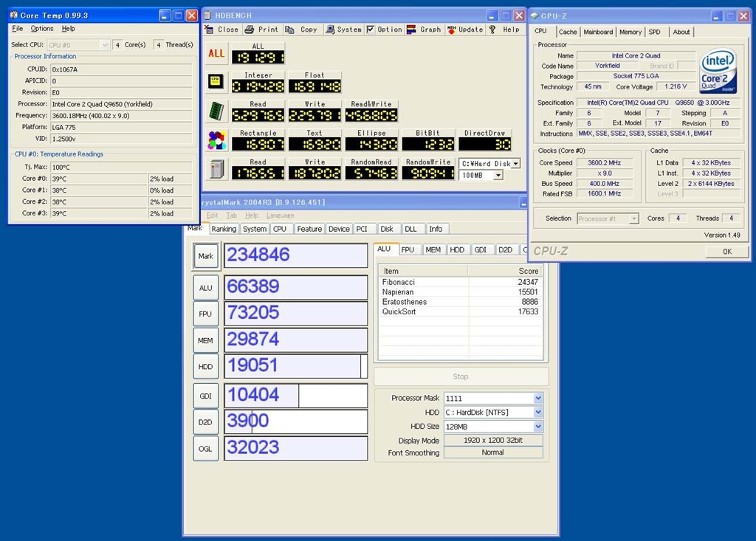Run the HDD benchmark in CrystalMark
The image size is (756, 541).
point(206,367)
